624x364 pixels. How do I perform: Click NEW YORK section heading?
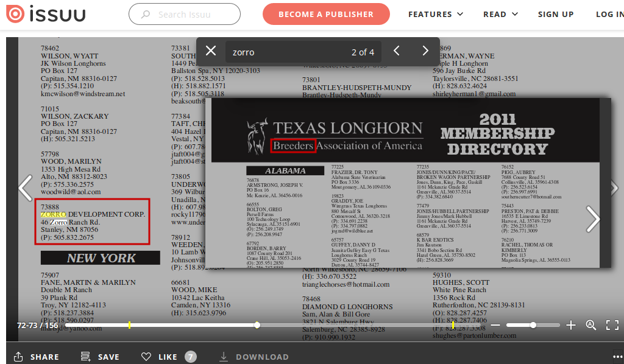coord(101,258)
